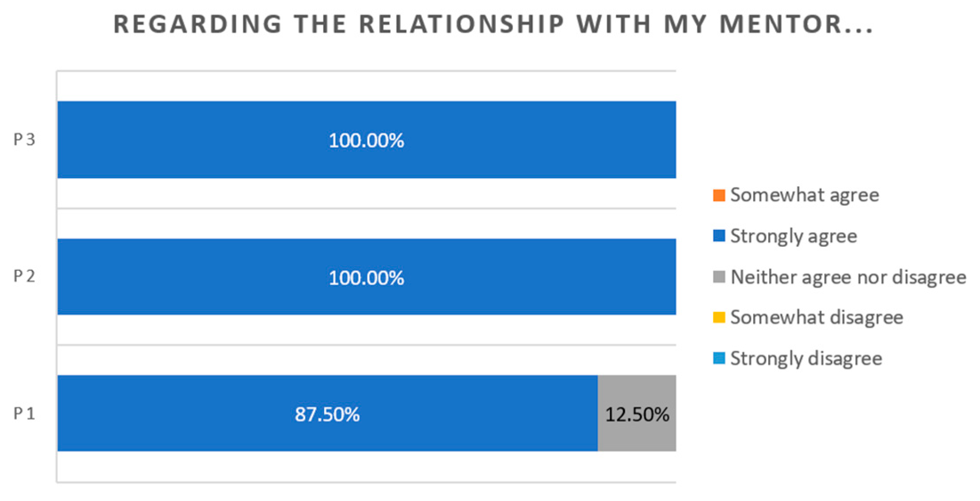Click the Neither agree nor disagree legend label
Image resolution: width=980 pixels, height=501 pixels.
tap(848, 277)
